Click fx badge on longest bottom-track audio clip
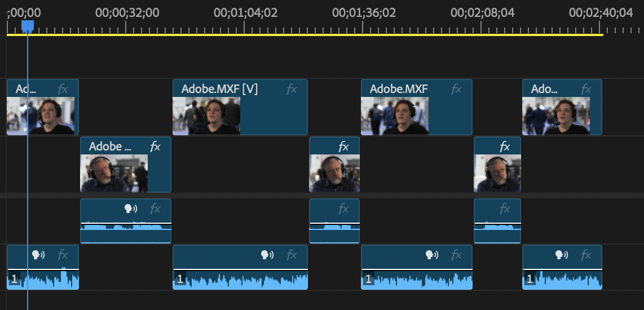The height and width of the screenshot is (310, 644). point(292,255)
